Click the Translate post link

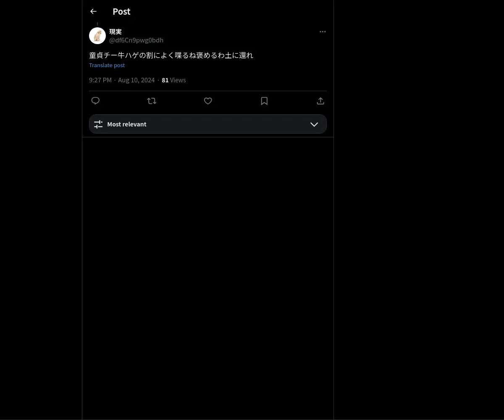[107, 65]
